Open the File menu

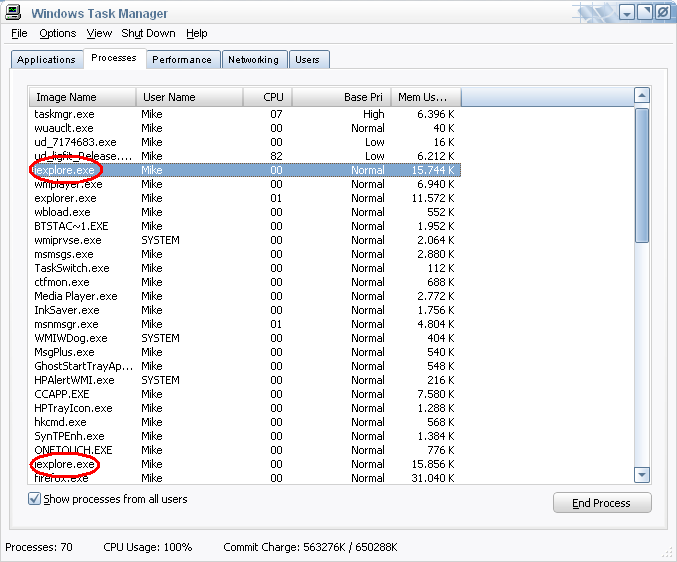pyautogui.click(x=19, y=33)
